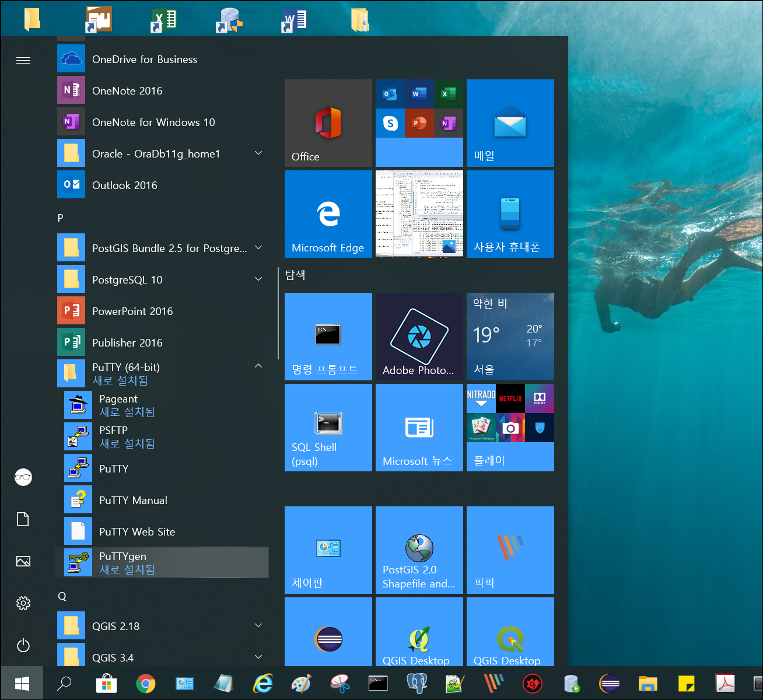The image size is (763, 700).
Task: Open SQL Shell (psql) tile
Action: pos(328,428)
